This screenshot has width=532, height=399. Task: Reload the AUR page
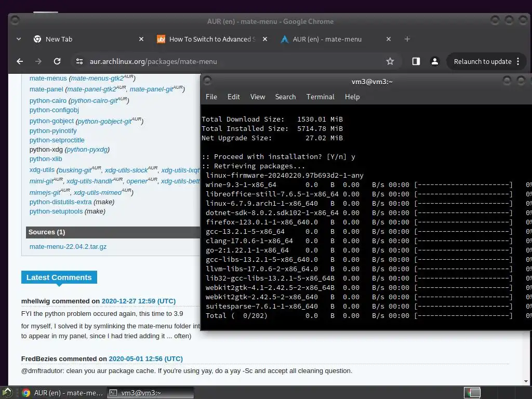pyautogui.click(x=57, y=61)
